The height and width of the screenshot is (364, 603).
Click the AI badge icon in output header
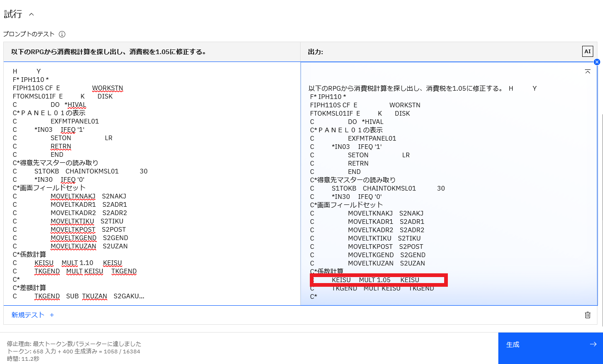click(587, 51)
